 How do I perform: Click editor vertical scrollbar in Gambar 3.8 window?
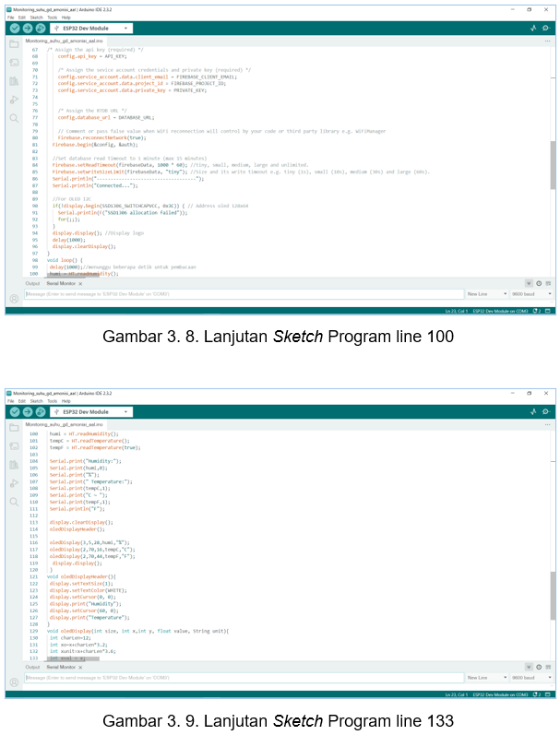[553, 164]
